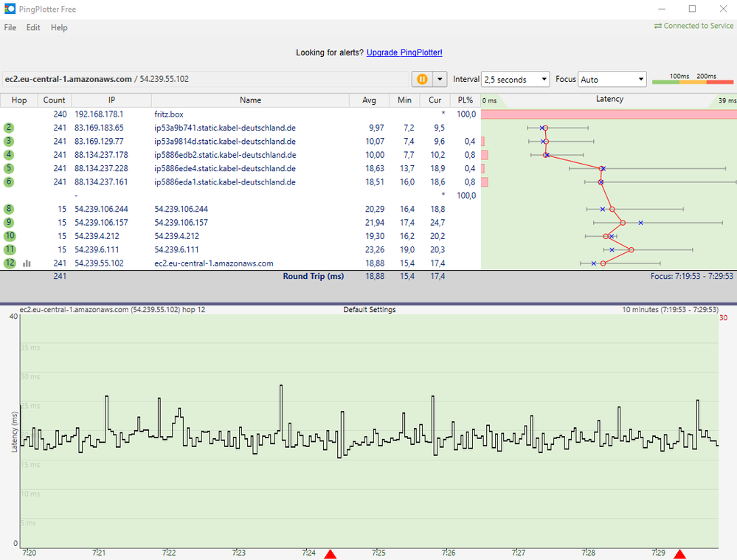Select the green hop 2 circle icon
This screenshot has width=737, height=560.
coord(9,128)
